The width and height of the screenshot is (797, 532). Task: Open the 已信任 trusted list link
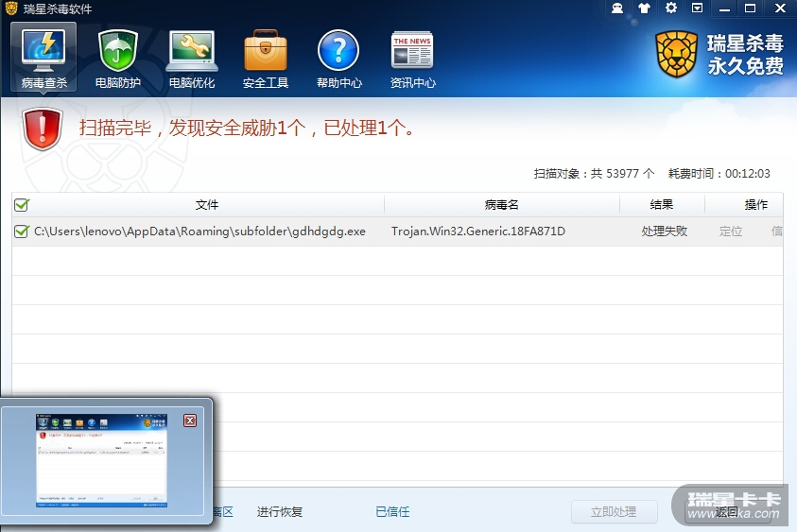click(392, 511)
